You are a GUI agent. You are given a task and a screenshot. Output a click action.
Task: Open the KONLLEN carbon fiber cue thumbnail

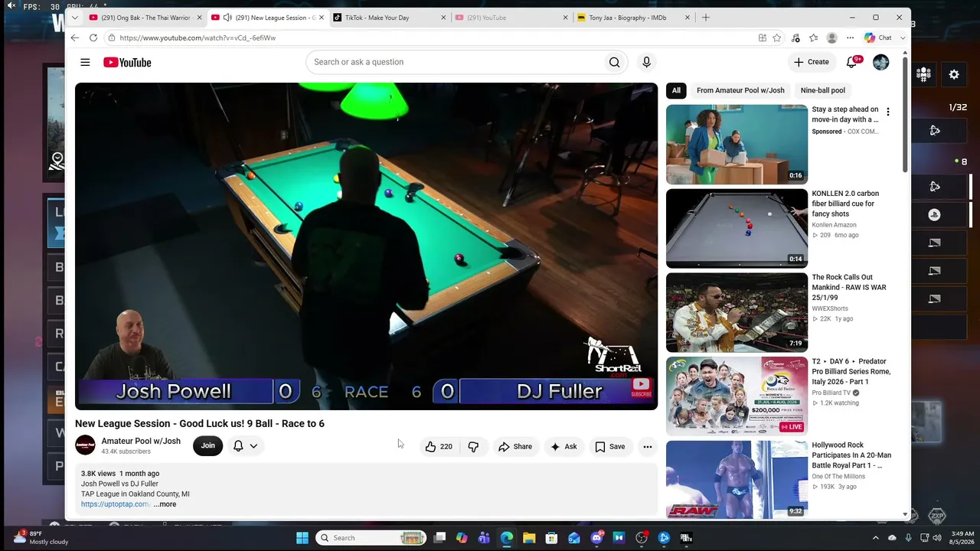(x=737, y=228)
